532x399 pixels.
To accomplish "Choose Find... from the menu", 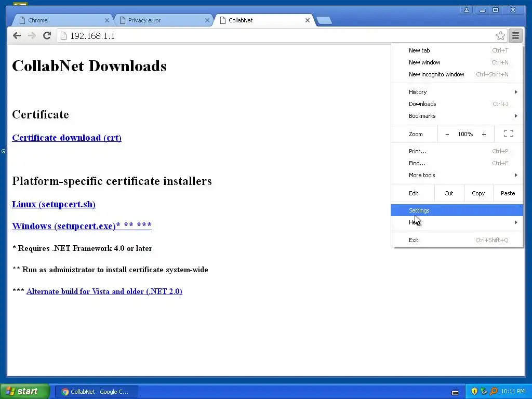I will (x=457, y=163).
